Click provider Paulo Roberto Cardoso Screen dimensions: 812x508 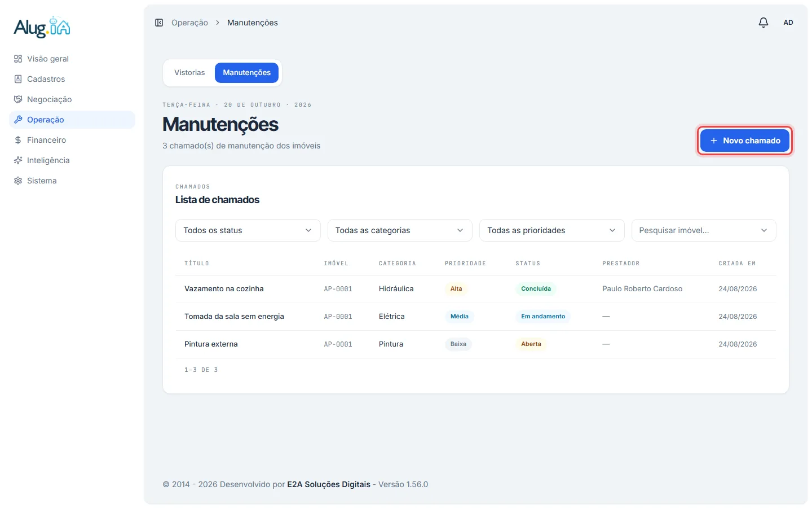[x=642, y=289]
